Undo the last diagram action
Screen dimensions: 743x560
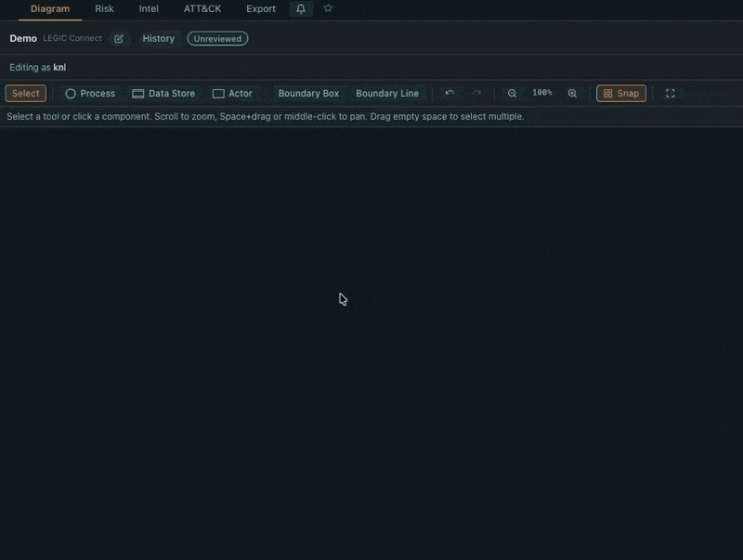(450, 93)
